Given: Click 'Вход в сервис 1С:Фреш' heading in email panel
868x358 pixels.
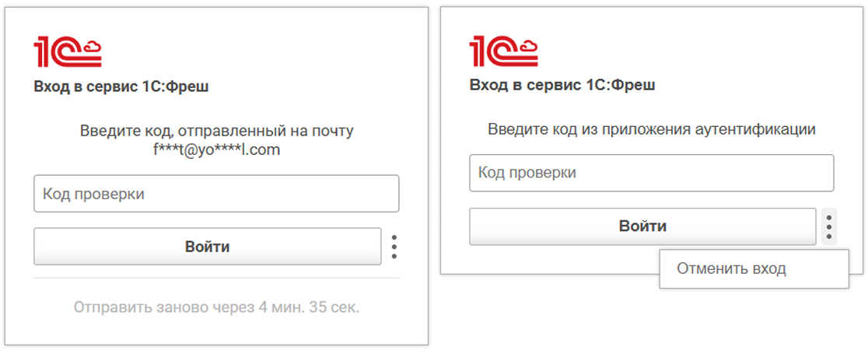Looking at the screenshot, I should coord(121,86).
